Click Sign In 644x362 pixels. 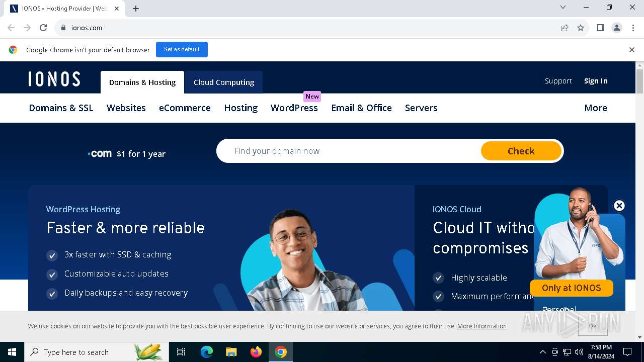(x=596, y=81)
